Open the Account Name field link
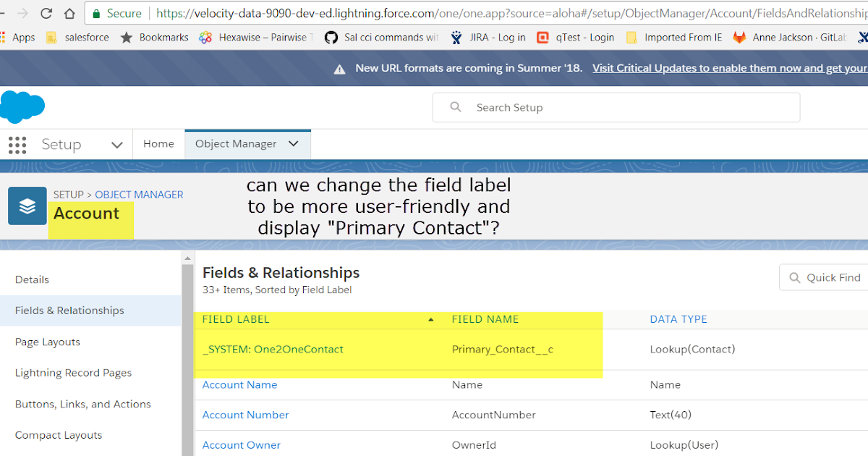The width and height of the screenshot is (868, 456). pos(239,384)
